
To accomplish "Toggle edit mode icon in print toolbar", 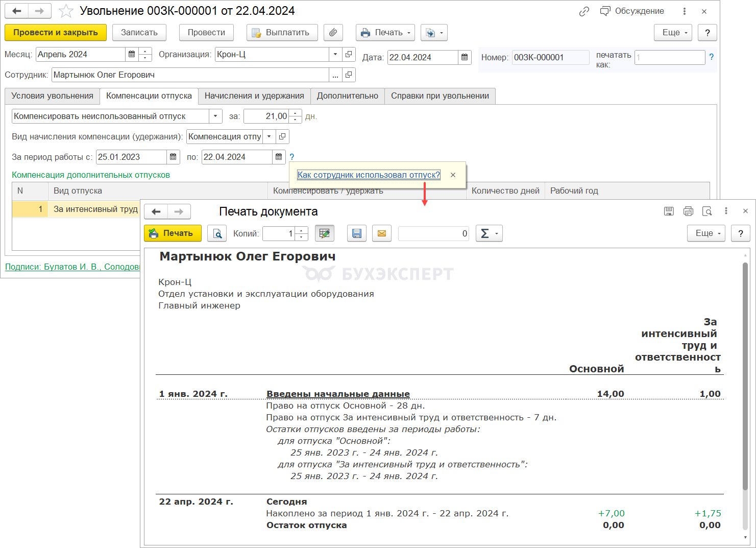I will (324, 233).
